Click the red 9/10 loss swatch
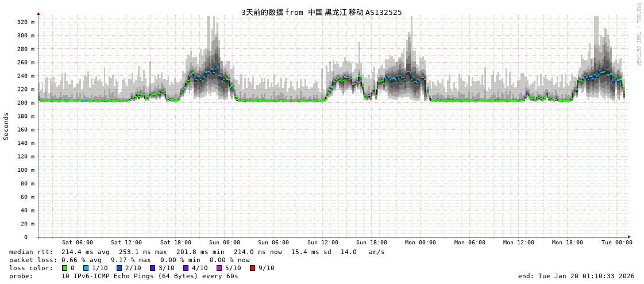The width and height of the screenshot is (644, 284). (252, 268)
